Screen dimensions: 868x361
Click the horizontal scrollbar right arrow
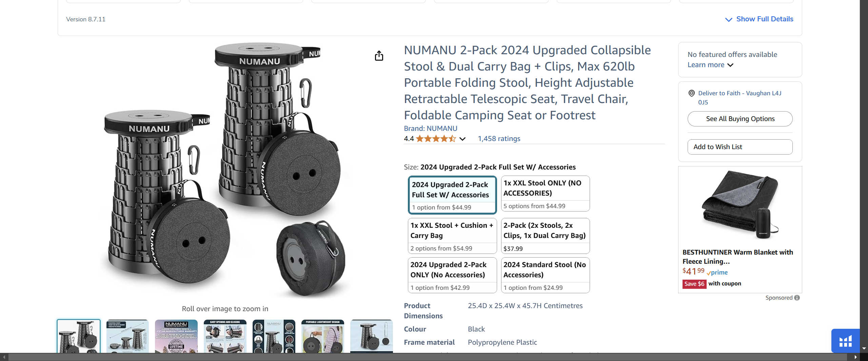click(855, 357)
